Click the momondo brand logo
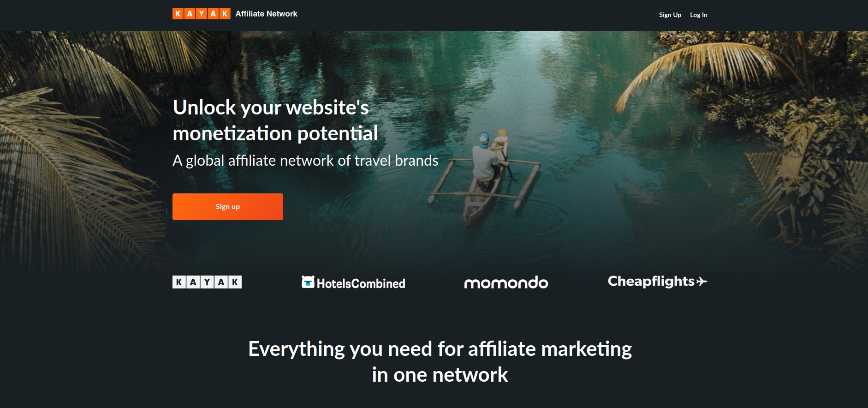Viewport: 868px width, 408px height. pos(506,282)
